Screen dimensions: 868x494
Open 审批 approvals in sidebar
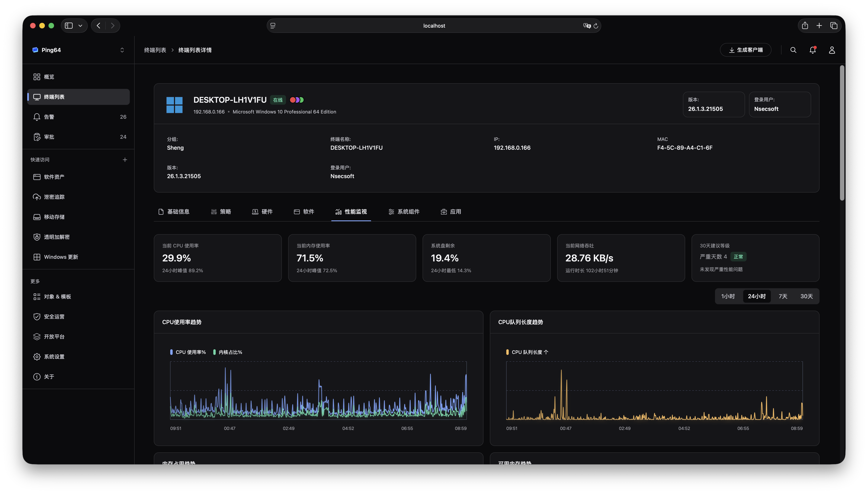[x=78, y=137]
